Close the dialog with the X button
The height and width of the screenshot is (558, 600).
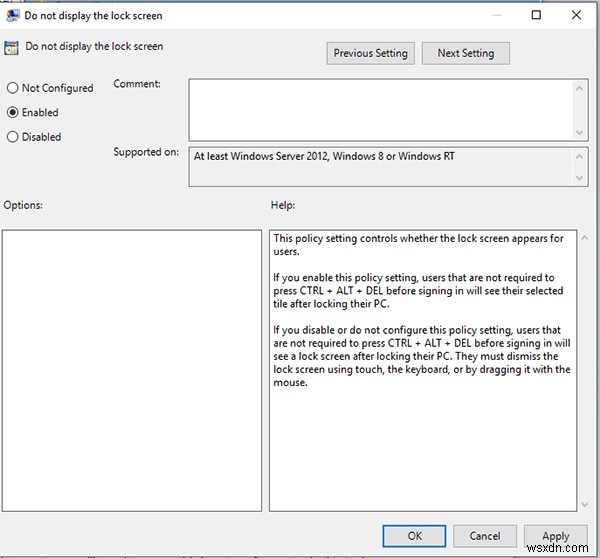[578, 16]
